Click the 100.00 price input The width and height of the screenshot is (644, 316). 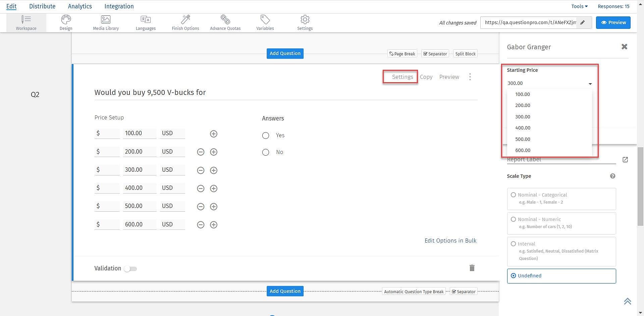140,133
